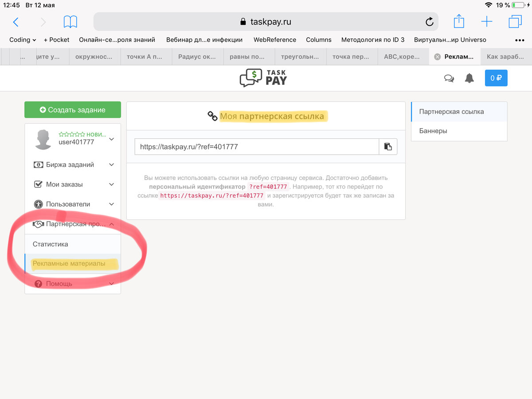
Task: Open the 0 ₽ balance button
Action: click(496, 78)
